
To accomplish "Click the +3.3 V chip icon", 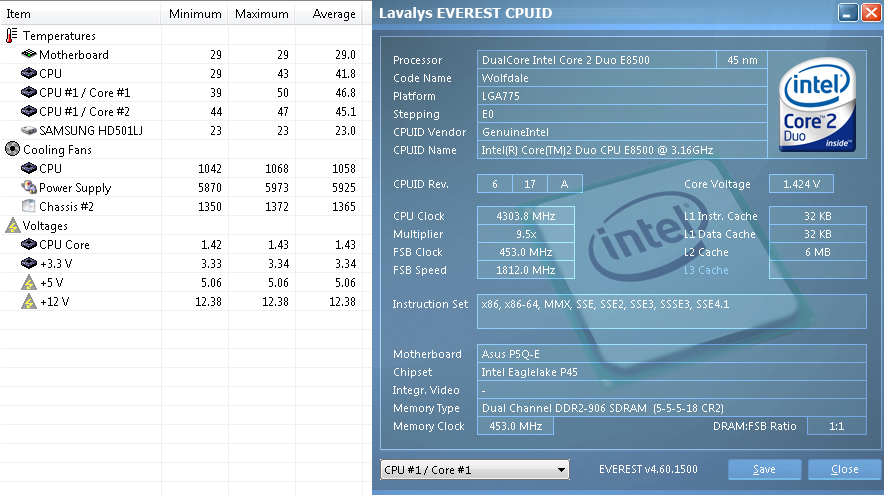I will (x=29, y=263).
